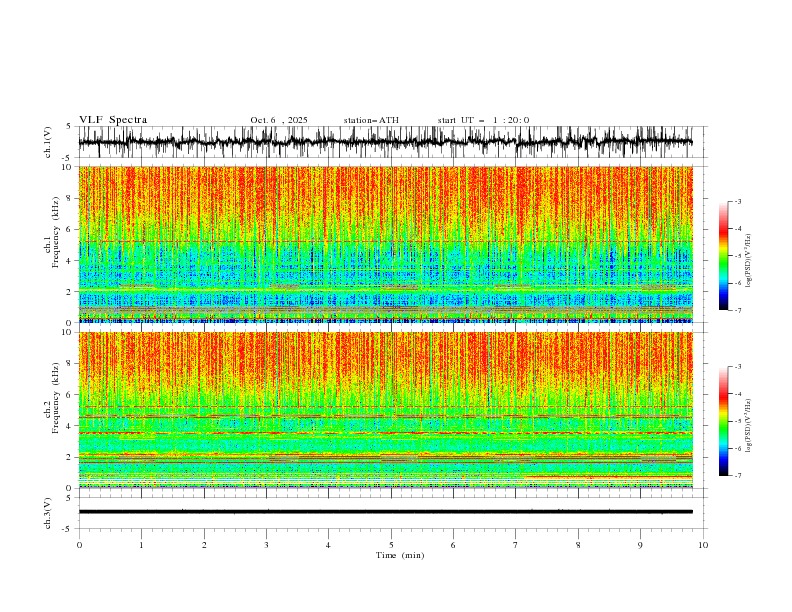The height and width of the screenshot is (612, 792).
Task: Click the "8" kHz tick of ch.2 spectrogram
Action: click(69, 364)
